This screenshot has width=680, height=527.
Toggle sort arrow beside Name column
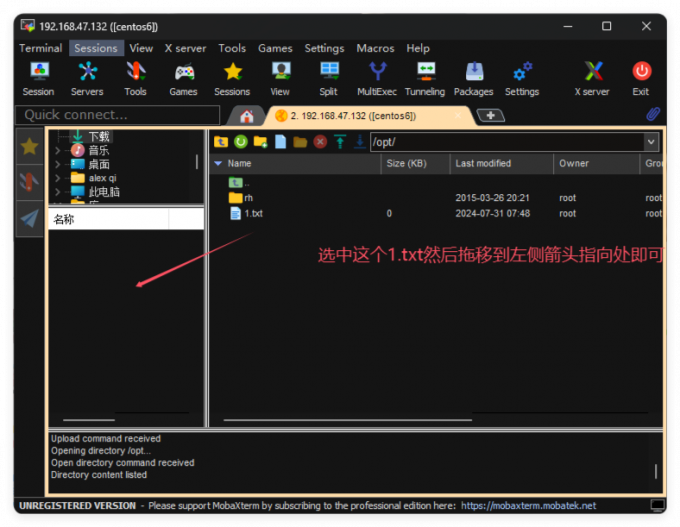218,164
